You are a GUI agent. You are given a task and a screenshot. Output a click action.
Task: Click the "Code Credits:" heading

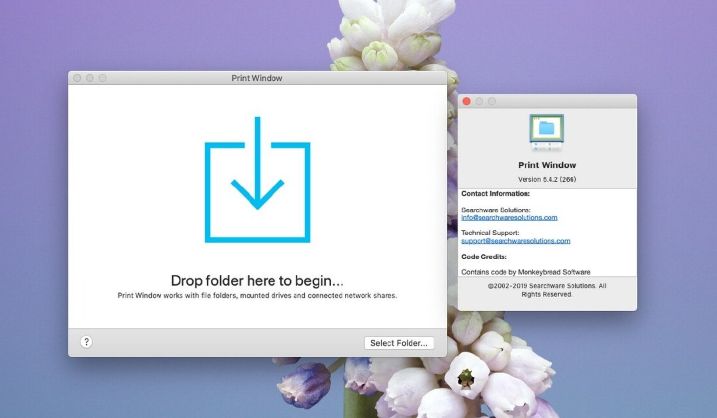click(x=484, y=257)
